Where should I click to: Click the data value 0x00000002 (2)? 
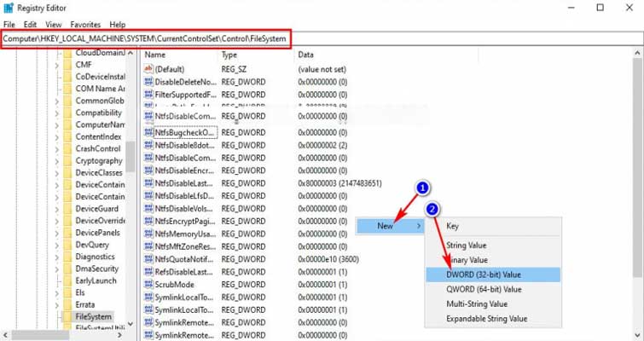tap(322, 145)
